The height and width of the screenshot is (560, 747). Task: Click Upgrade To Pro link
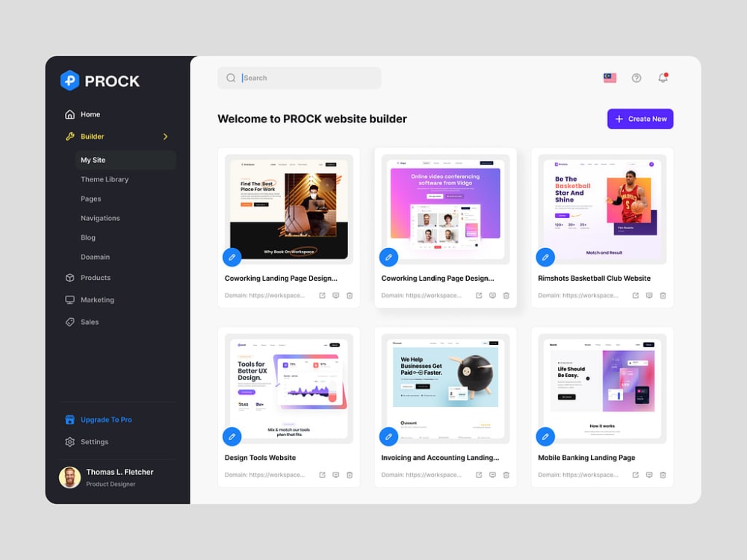tap(106, 420)
